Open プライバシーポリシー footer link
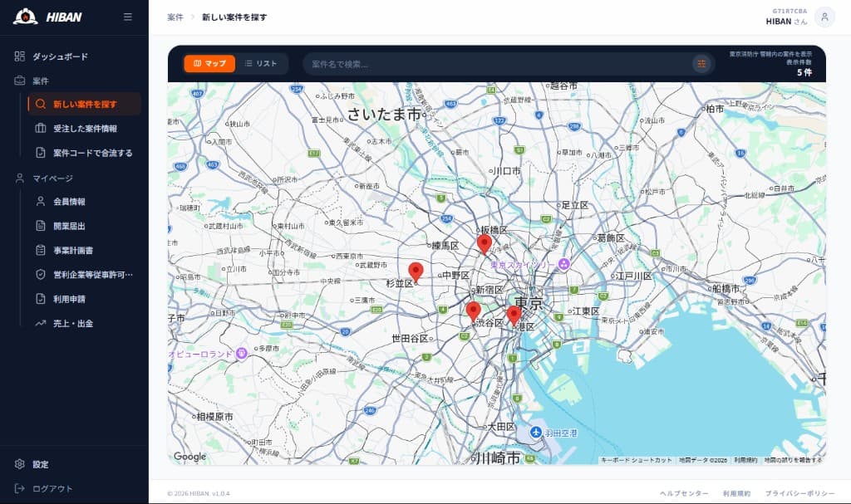Screen dimensions: 851x504 [800, 493]
